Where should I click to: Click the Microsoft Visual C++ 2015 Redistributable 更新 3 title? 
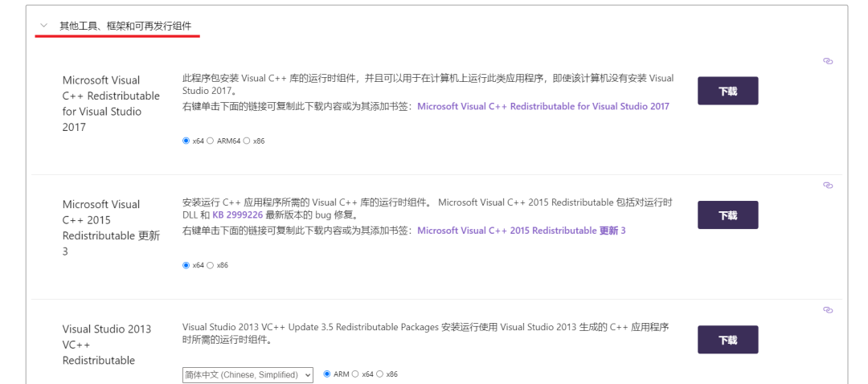point(111,228)
